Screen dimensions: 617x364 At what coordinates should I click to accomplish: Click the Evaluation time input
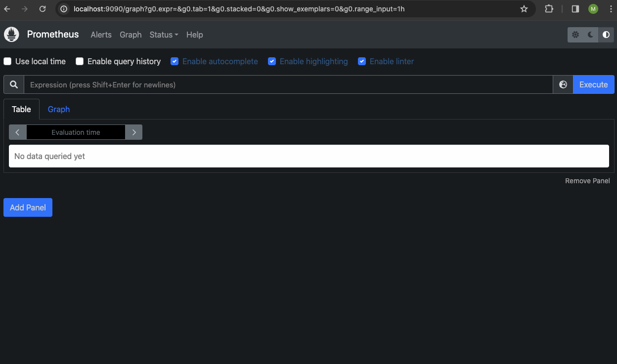pos(76,132)
